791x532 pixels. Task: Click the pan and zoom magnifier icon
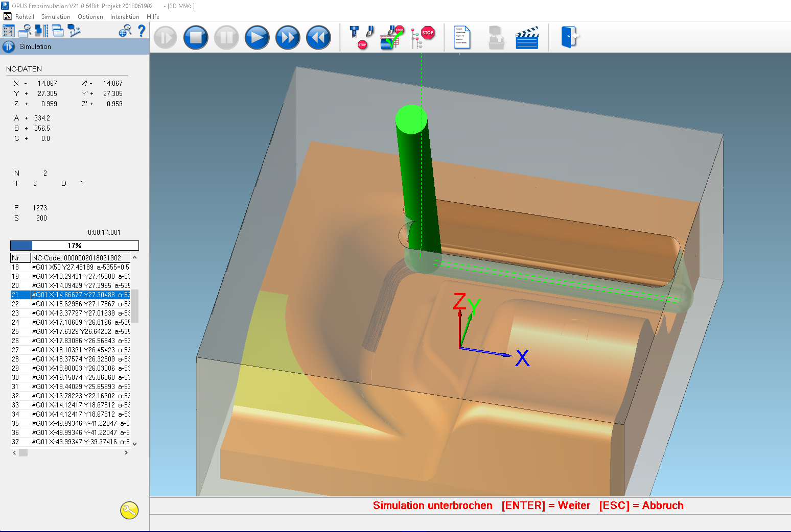tap(125, 31)
